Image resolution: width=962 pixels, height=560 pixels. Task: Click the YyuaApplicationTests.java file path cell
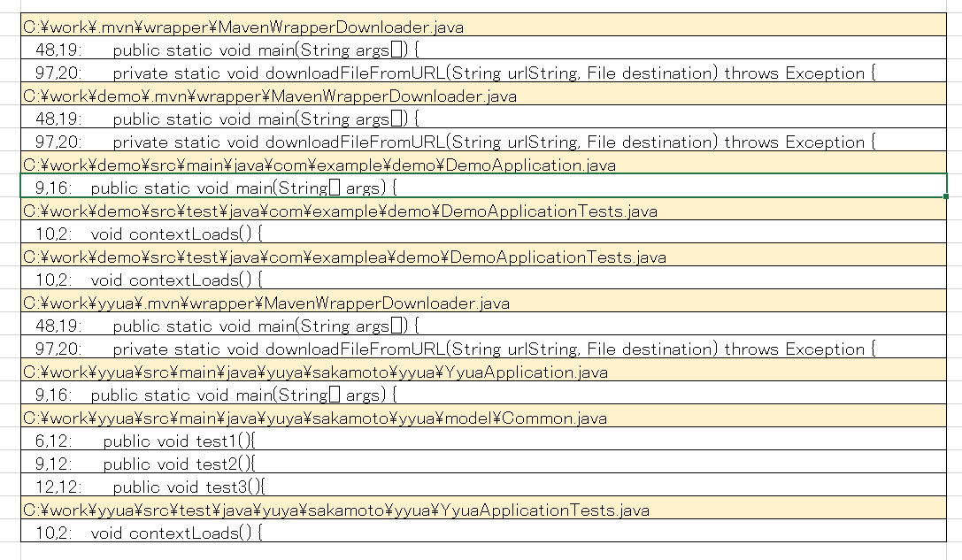tap(483, 508)
